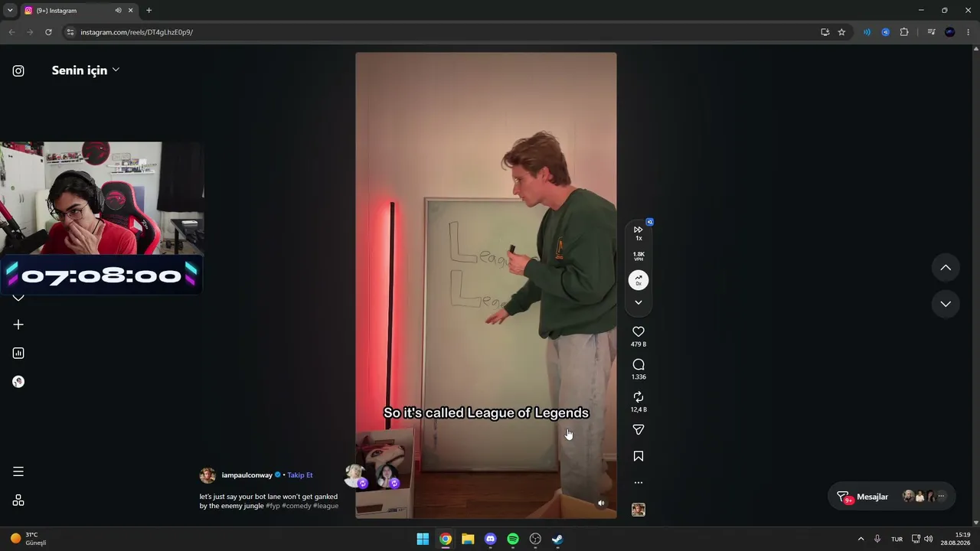Open iampaulconway's profile
This screenshot has height=551, width=980.
[x=247, y=475]
